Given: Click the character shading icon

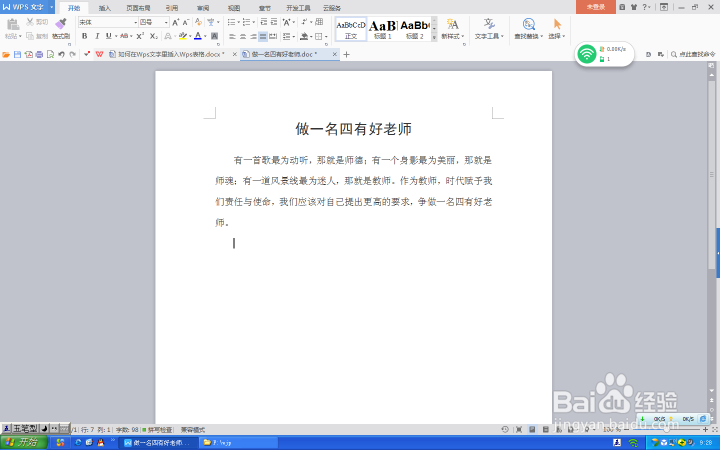Looking at the screenshot, I should [x=214, y=36].
